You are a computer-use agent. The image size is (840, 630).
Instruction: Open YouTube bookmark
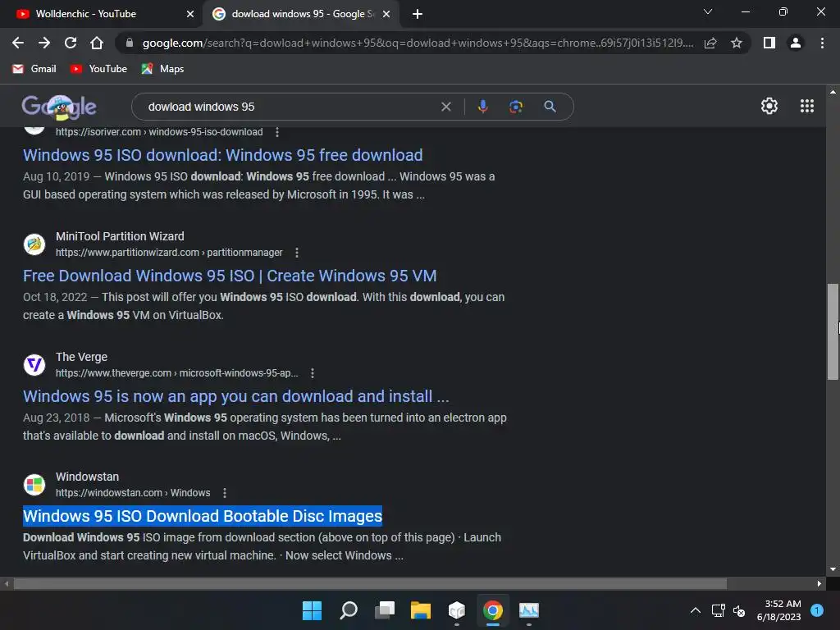pos(98,69)
